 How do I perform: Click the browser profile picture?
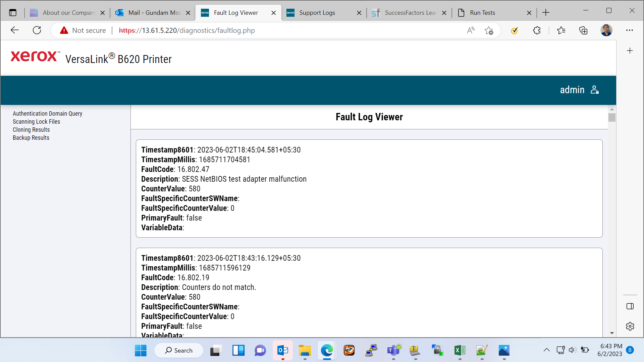click(x=606, y=31)
